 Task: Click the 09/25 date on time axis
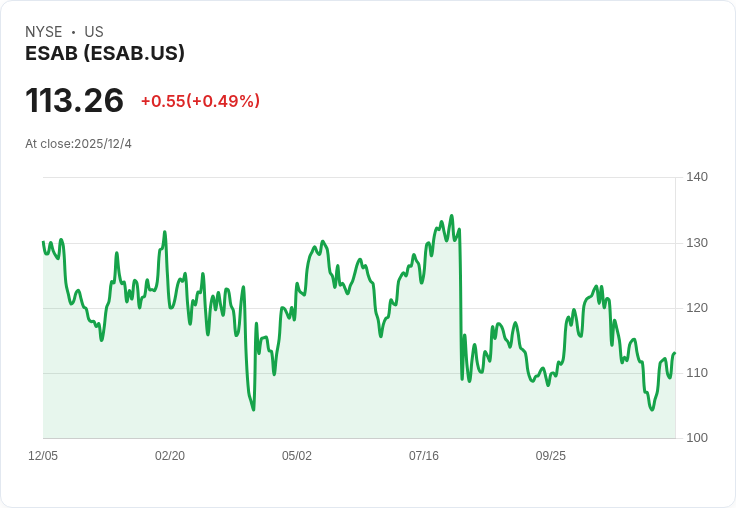click(x=551, y=456)
